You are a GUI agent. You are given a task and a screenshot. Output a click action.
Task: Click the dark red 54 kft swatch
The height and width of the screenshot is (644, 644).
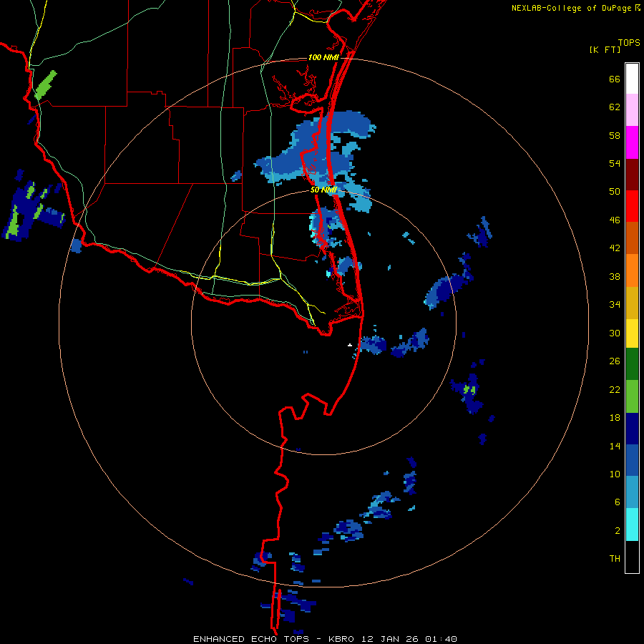tap(632, 174)
